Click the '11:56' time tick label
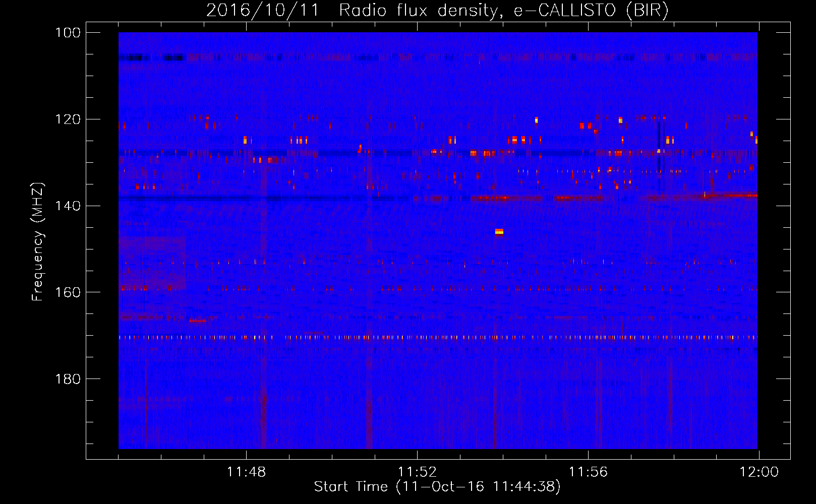This screenshot has width=816, height=504. click(x=588, y=472)
